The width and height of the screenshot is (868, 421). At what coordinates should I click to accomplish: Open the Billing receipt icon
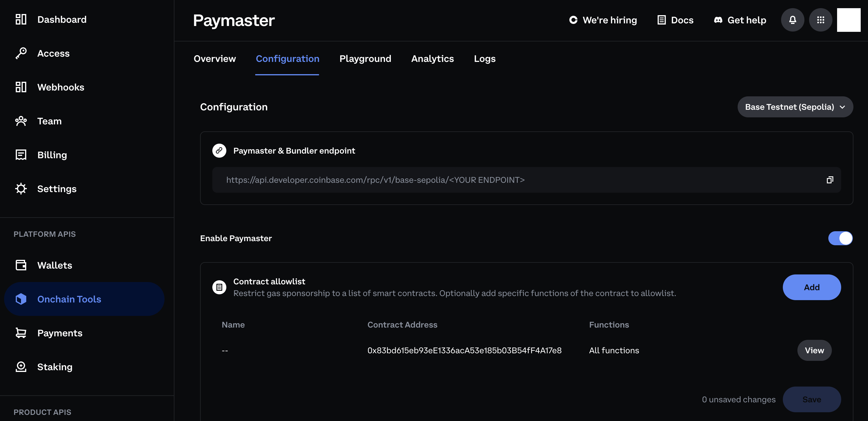(x=21, y=155)
